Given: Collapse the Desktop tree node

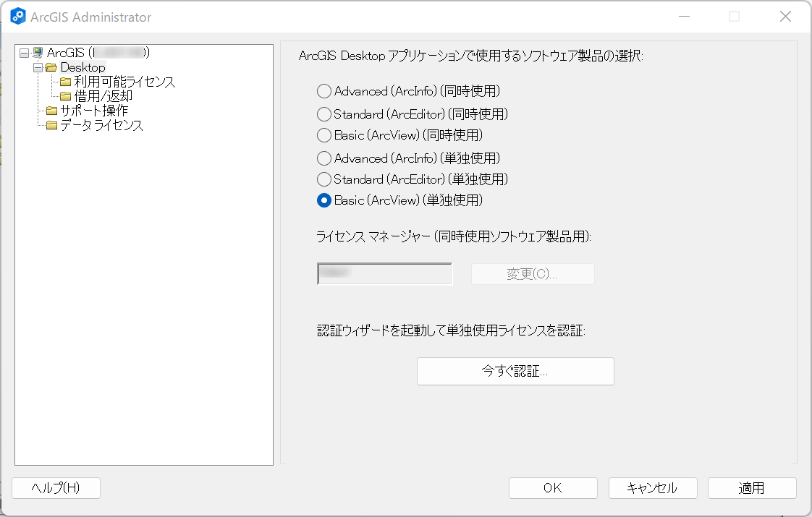Looking at the screenshot, I should (38, 67).
